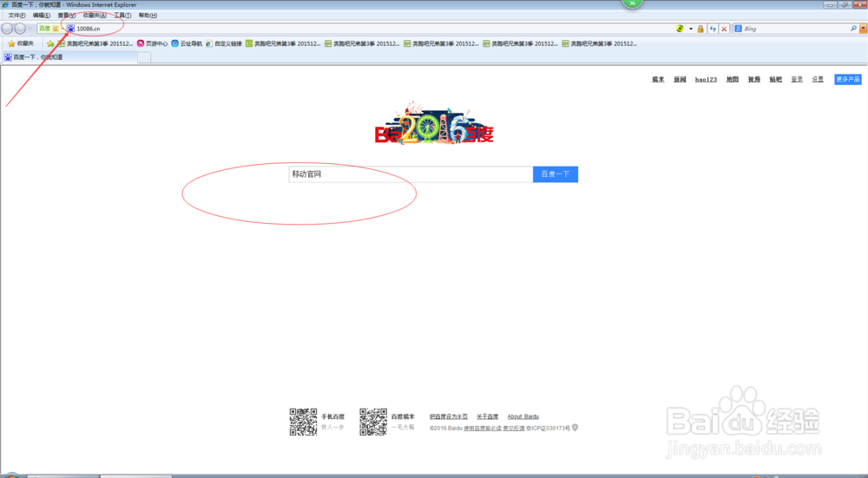Go back with the Back arrow button
This screenshot has width=868, height=478.
[7, 29]
